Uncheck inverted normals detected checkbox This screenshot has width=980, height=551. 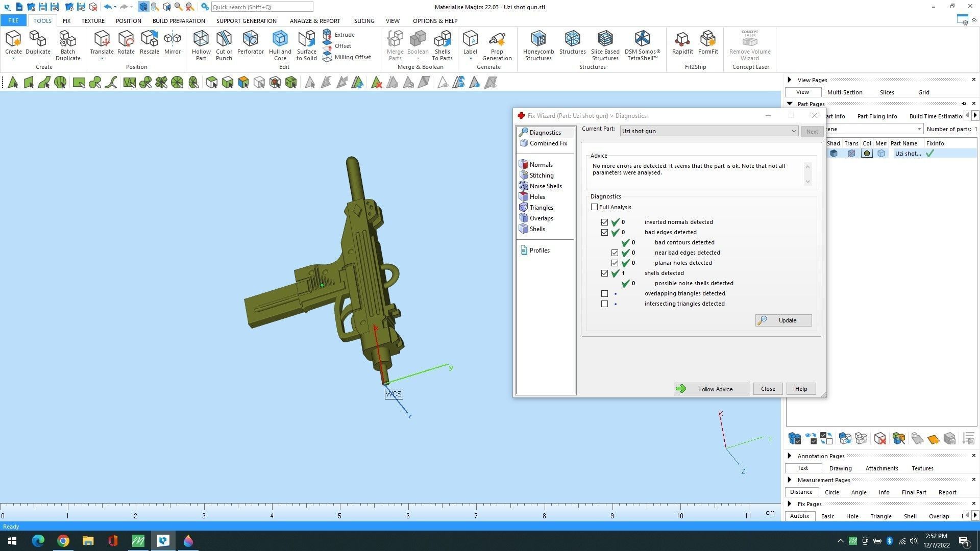605,222
